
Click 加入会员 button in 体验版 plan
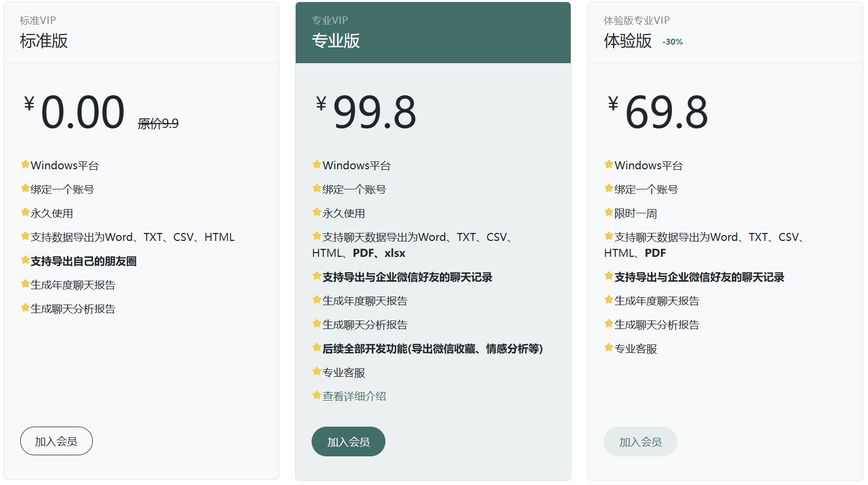coord(640,441)
